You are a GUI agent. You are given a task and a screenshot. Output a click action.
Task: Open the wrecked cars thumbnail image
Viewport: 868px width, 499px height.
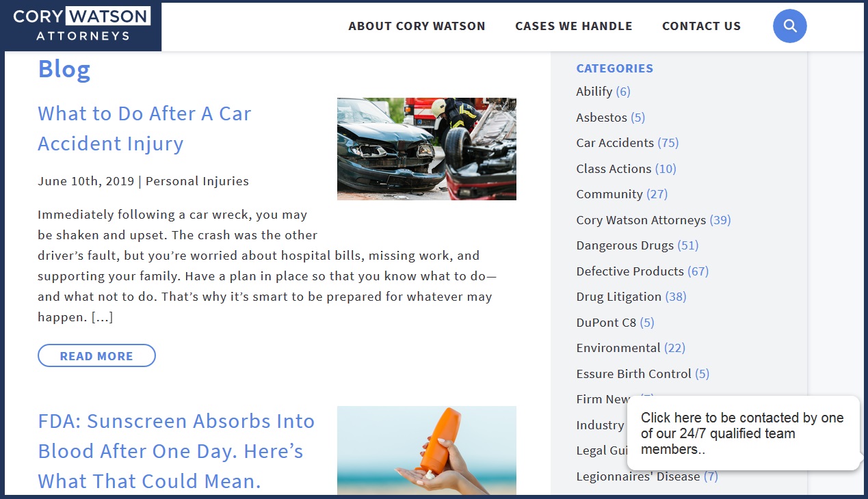click(427, 149)
